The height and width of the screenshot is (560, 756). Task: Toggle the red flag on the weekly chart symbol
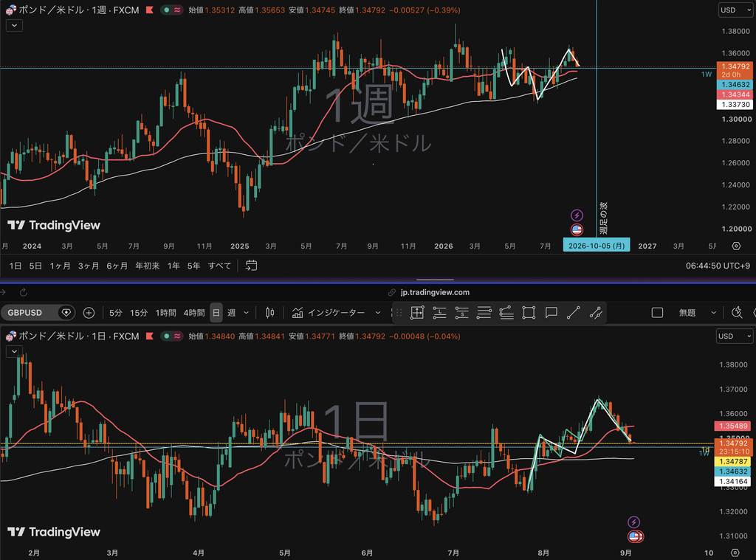pyautogui.click(x=150, y=10)
